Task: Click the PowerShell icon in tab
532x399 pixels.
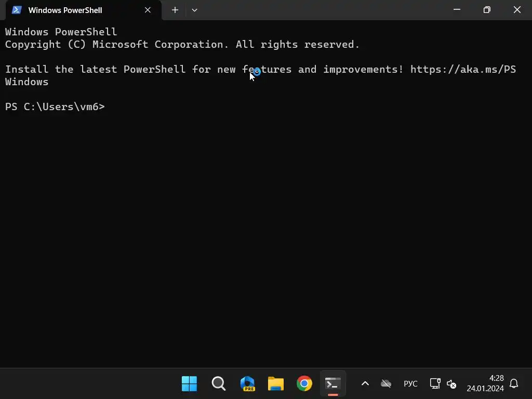Action: click(x=17, y=10)
